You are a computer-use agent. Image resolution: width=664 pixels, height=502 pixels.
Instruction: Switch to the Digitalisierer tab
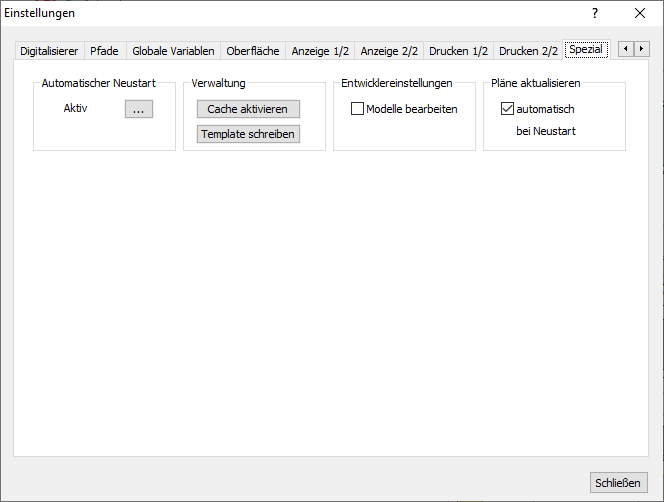coord(49,51)
